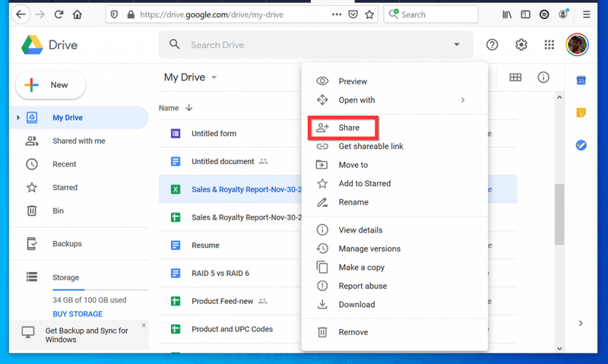Click the browser Search box
This screenshot has width=608, height=364.
click(x=431, y=14)
